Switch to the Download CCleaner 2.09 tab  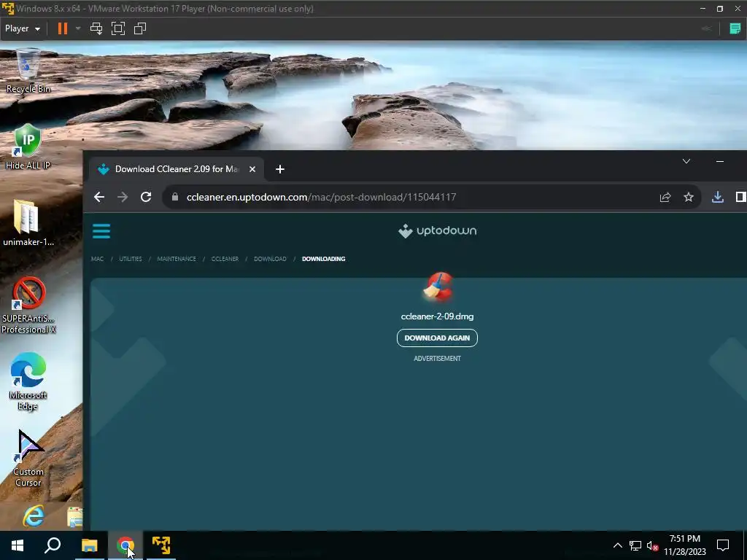coord(176,169)
